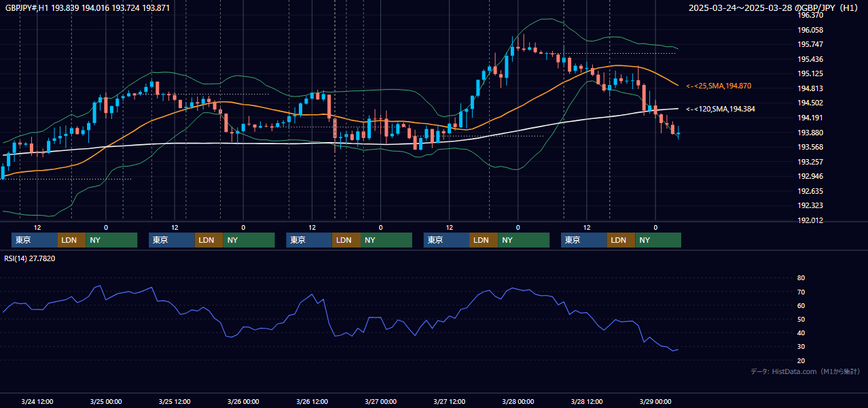Image resolution: width=868 pixels, height=408 pixels.
Task: Click price axis label 193.880
Action: pyautogui.click(x=810, y=133)
